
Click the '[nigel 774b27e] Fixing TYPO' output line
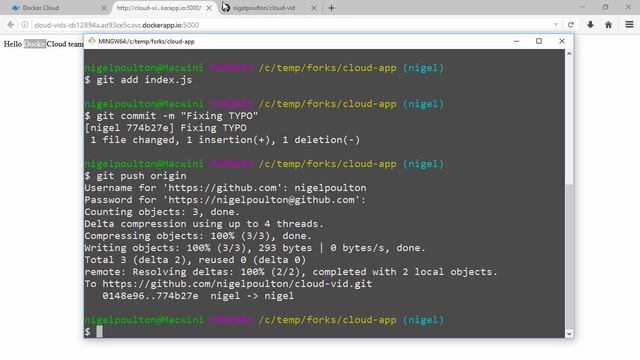pos(166,128)
